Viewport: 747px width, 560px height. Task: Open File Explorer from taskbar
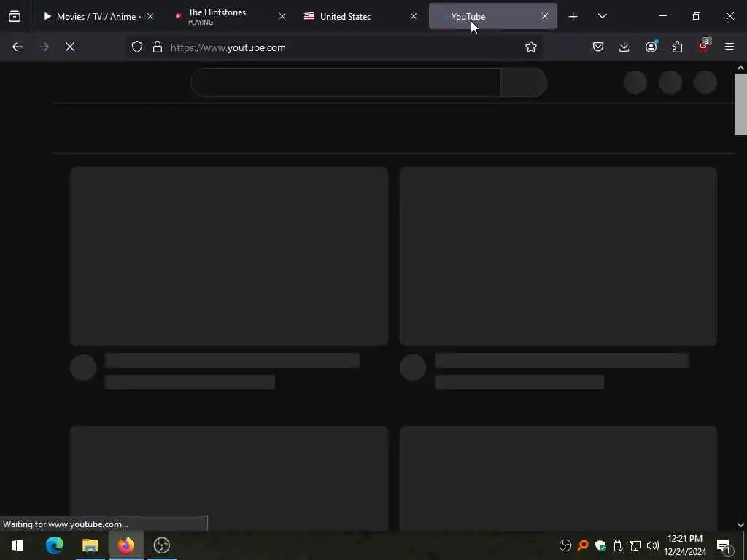[90, 545]
